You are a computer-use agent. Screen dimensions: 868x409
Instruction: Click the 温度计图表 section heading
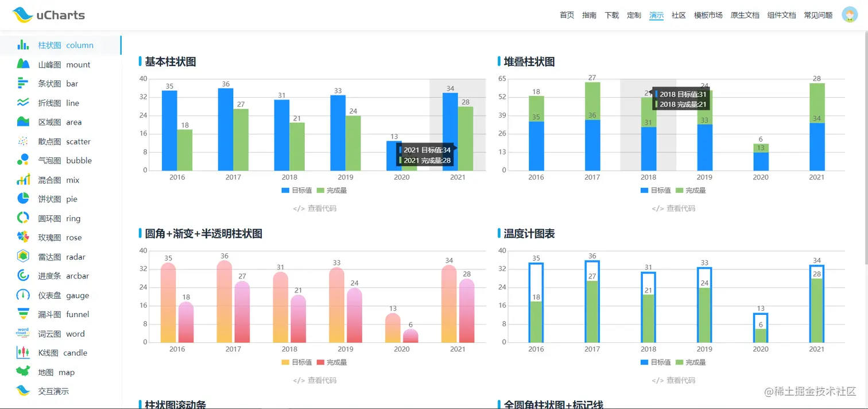529,233
